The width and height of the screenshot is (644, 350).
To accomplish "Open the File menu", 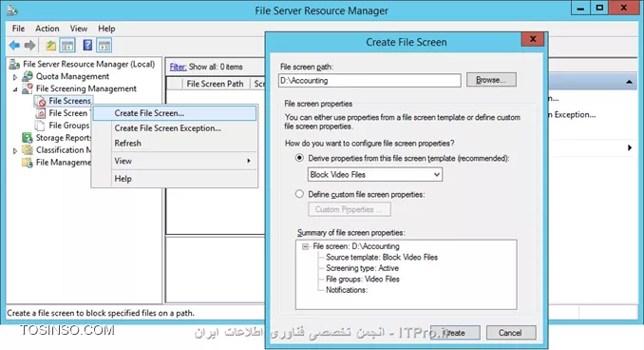I will click(18, 29).
